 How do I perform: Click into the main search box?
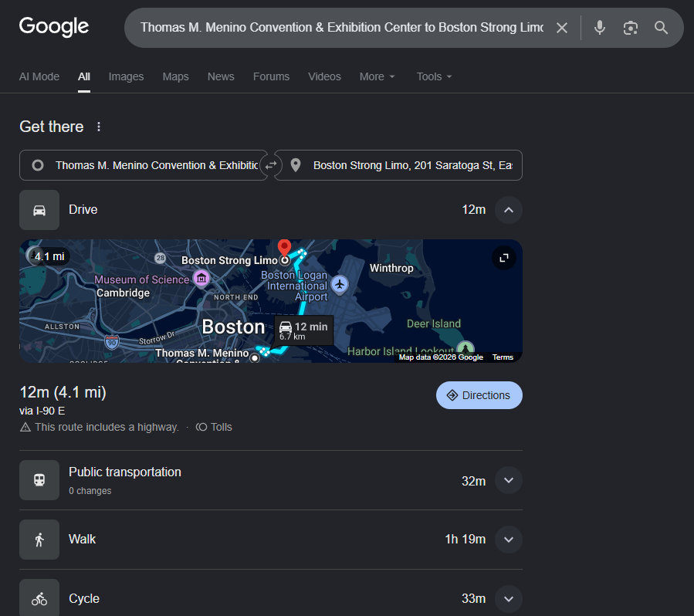click(x=342, y=28)
